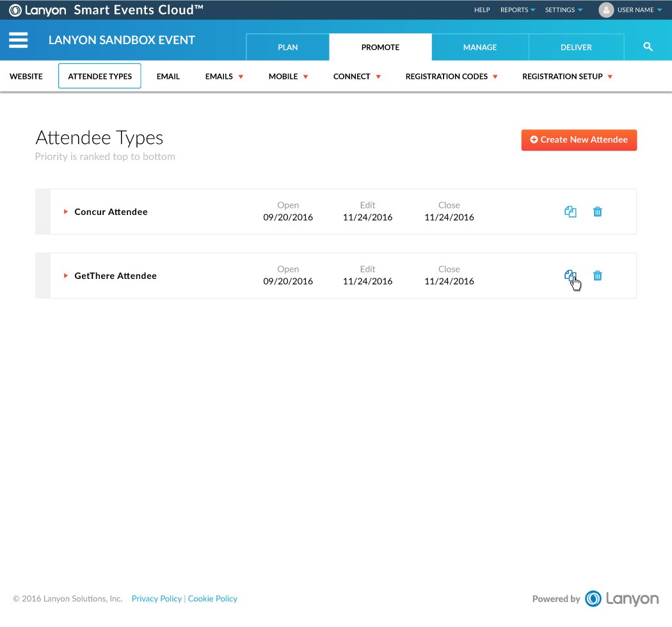
Task: Open the Registration Setup dropdown
Action: coord(567,76)
